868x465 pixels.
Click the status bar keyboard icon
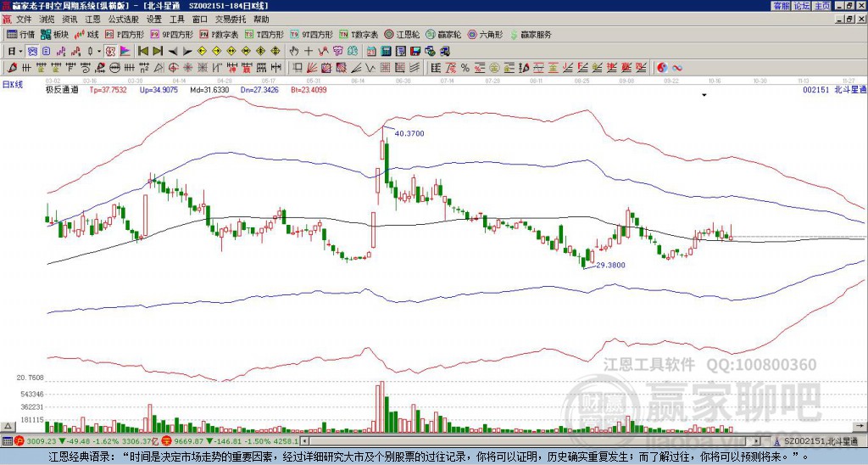[x=7, y=441]
